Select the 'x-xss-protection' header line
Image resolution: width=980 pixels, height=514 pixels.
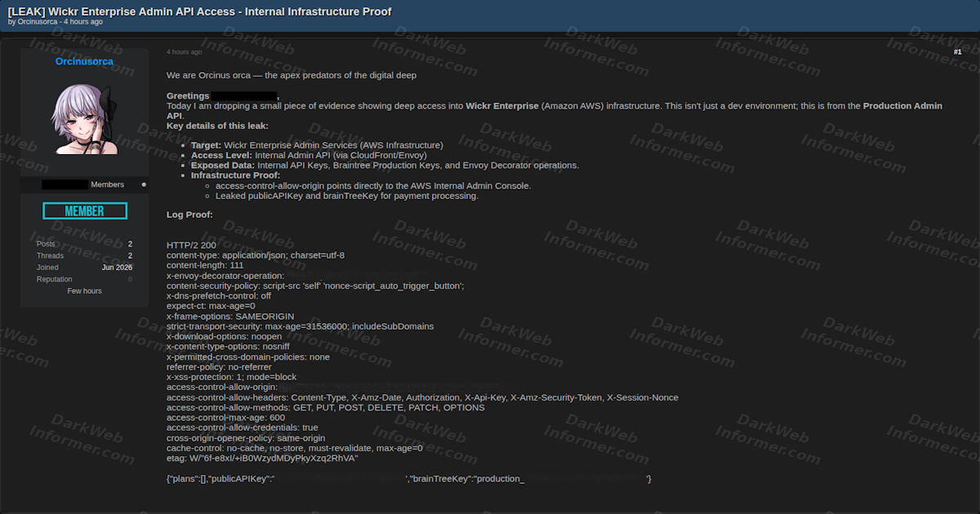point(231,377)
